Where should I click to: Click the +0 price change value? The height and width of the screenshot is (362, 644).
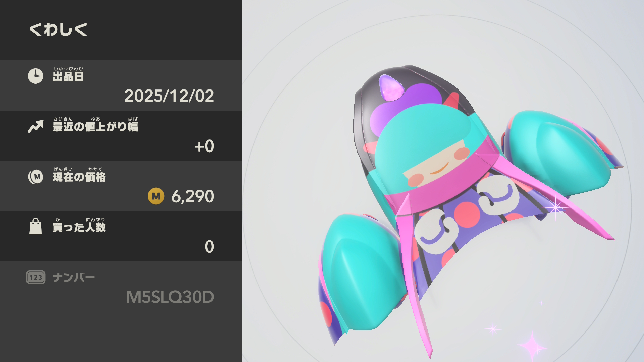tap(204, 146)
